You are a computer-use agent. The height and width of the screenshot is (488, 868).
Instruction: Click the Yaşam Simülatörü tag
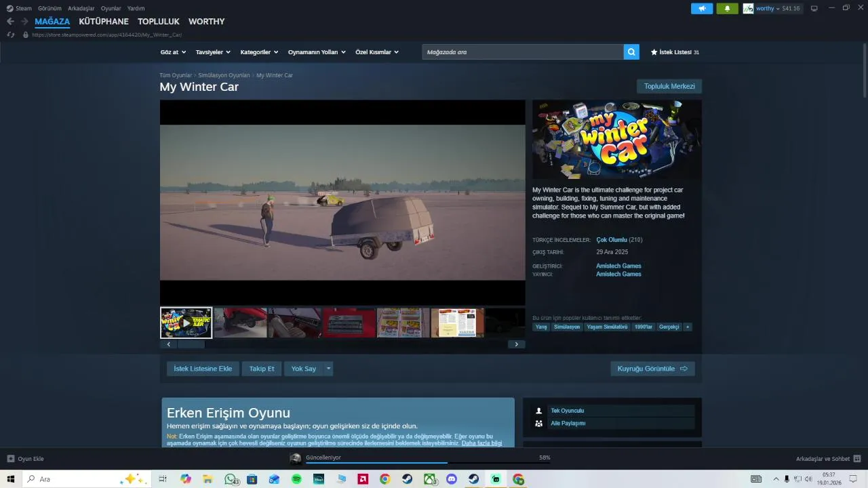click(x=607, y=327)
